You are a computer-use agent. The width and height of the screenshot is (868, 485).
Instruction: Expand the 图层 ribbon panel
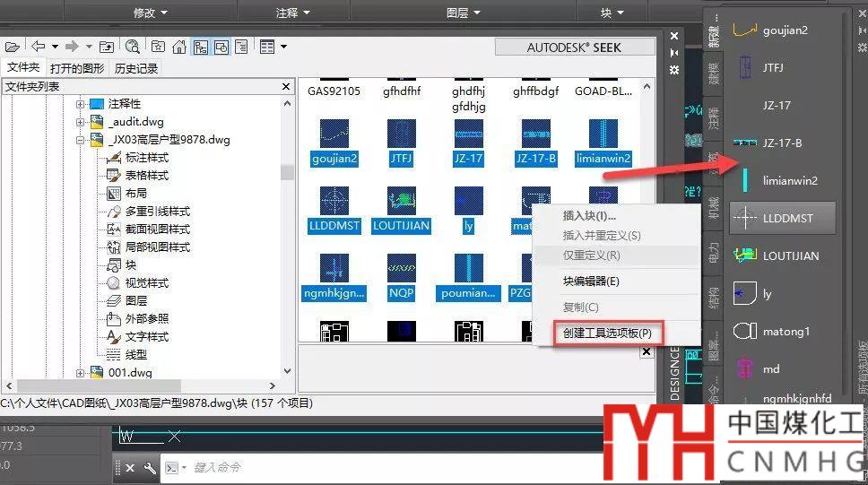pyautogui.click(x=464, y=13)
